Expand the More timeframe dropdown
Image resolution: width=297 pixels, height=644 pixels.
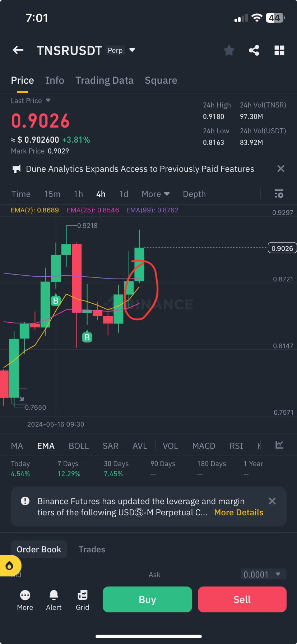155,194
